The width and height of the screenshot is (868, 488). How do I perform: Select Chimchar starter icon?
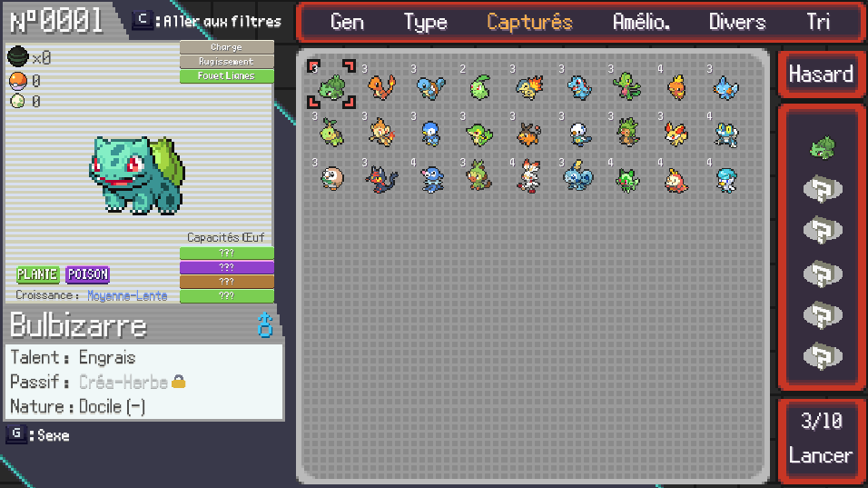tap(382, 133)
